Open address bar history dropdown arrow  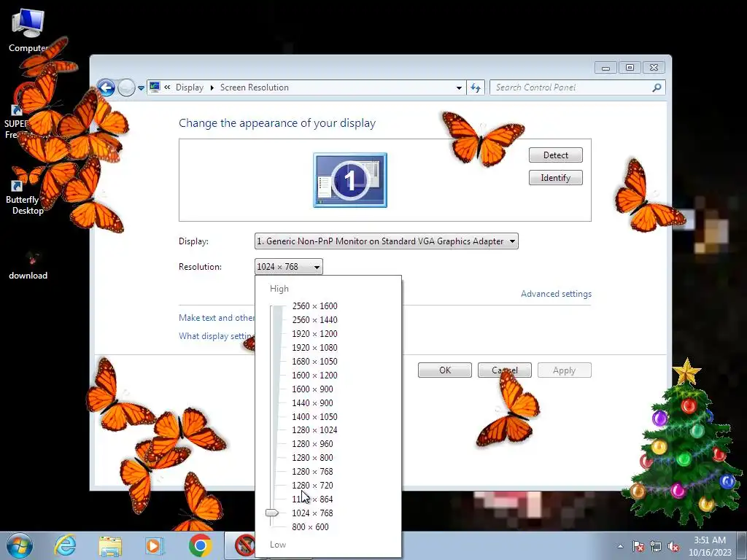[x=459, y=87]
